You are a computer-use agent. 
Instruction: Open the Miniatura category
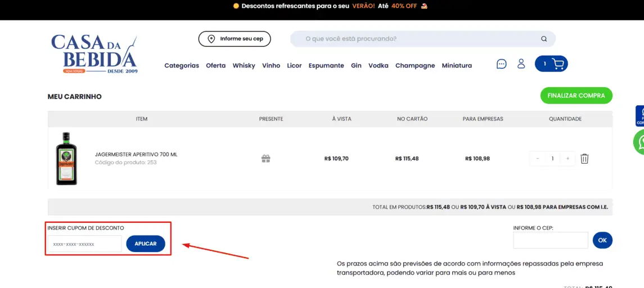(x=457, y=65)
